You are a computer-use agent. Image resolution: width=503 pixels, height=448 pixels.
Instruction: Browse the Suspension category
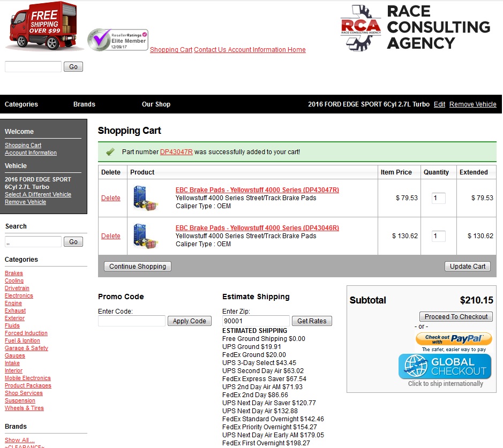click(x=20, y=400)
